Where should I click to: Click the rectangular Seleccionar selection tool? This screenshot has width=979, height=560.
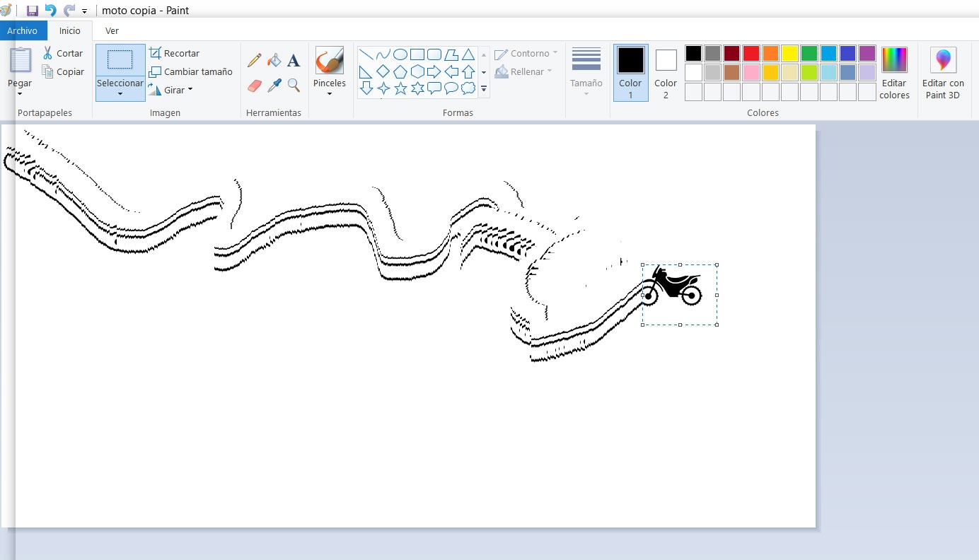[x=120, y=60]
